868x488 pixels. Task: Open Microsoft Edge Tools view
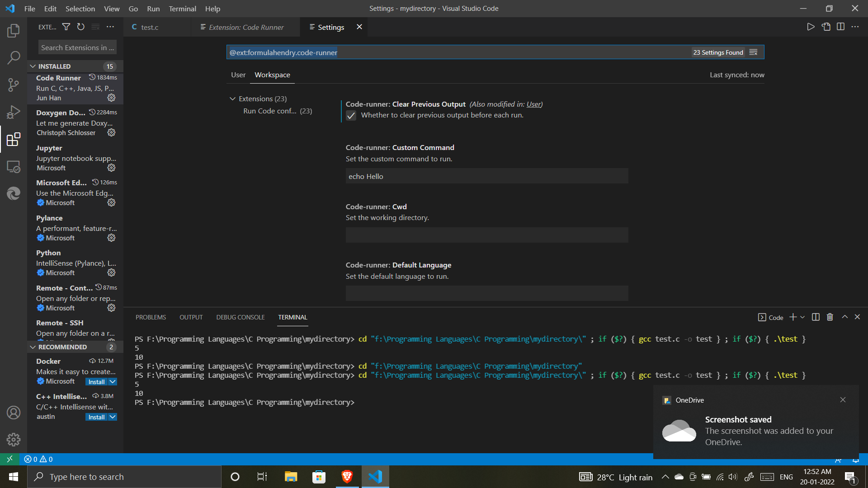tap(14, 193)
